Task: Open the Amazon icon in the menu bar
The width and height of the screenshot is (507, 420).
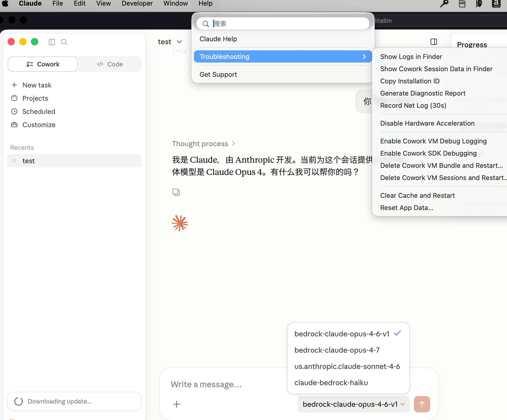Action: click(x=496, y=4)
